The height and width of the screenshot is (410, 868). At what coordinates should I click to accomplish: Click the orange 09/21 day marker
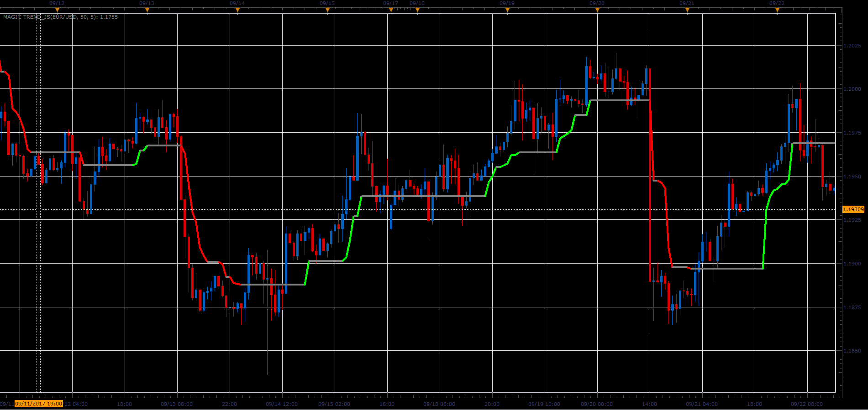tap(687, 10)
